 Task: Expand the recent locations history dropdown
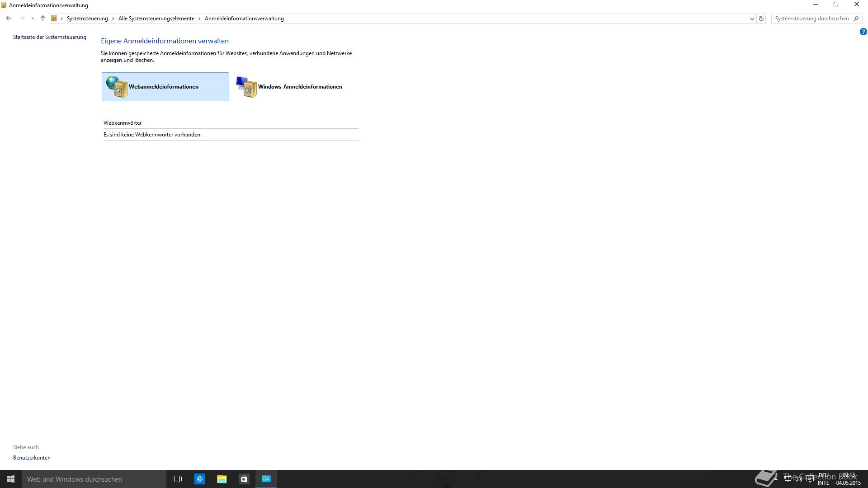pos(33,19)
